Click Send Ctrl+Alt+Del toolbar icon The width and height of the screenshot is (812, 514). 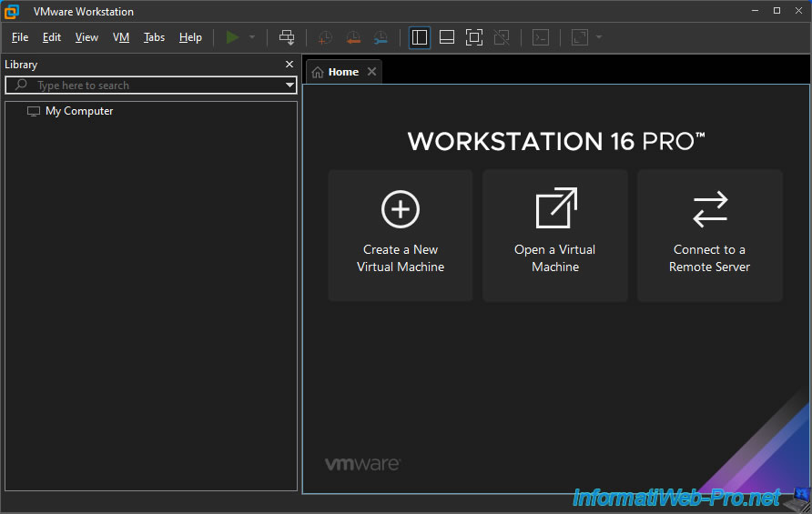tap(287, 37)
